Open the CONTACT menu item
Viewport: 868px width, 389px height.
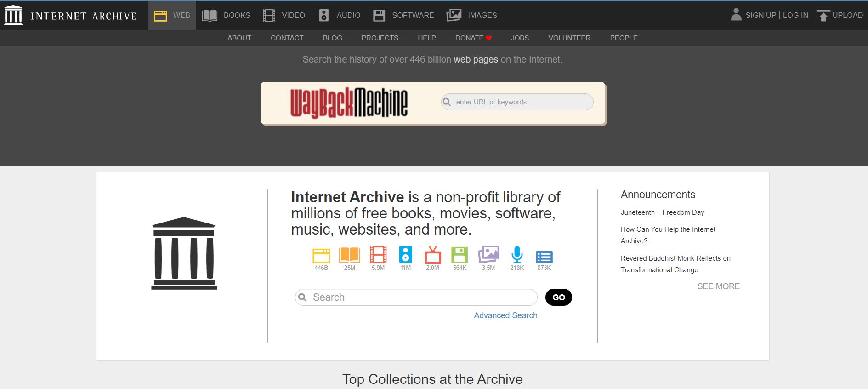coord(287,38)
